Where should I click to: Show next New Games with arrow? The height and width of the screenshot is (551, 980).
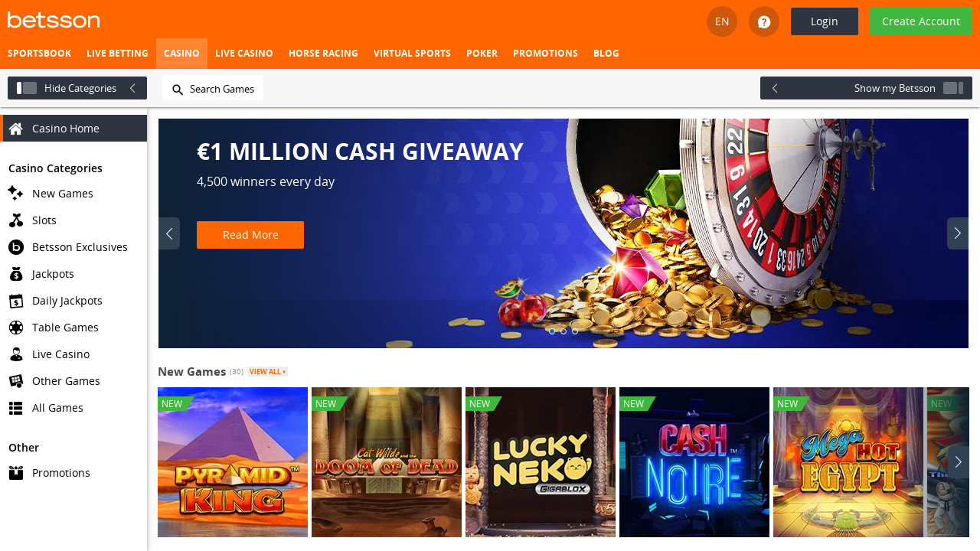[x=958, y=462]
